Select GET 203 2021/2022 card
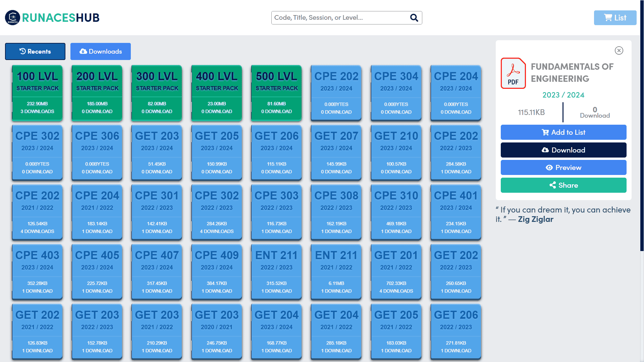The width and height of the screenshot is (644, 362). 157,331
